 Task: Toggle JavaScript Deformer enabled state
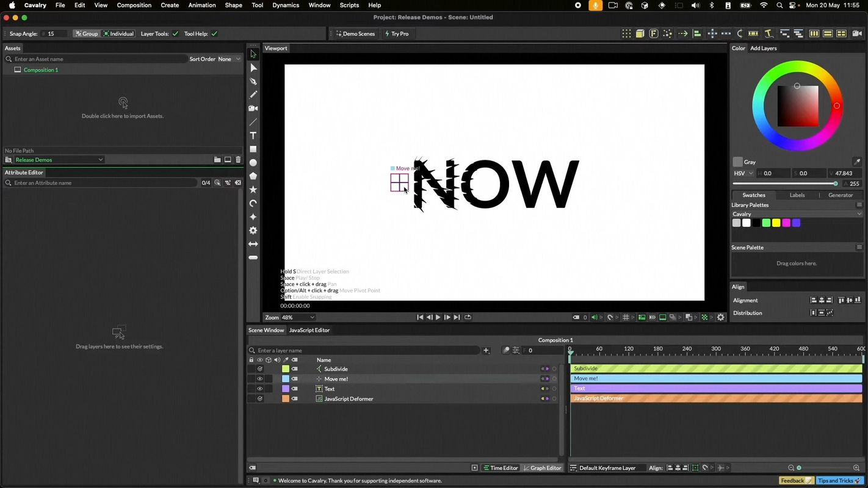point(259,399)
